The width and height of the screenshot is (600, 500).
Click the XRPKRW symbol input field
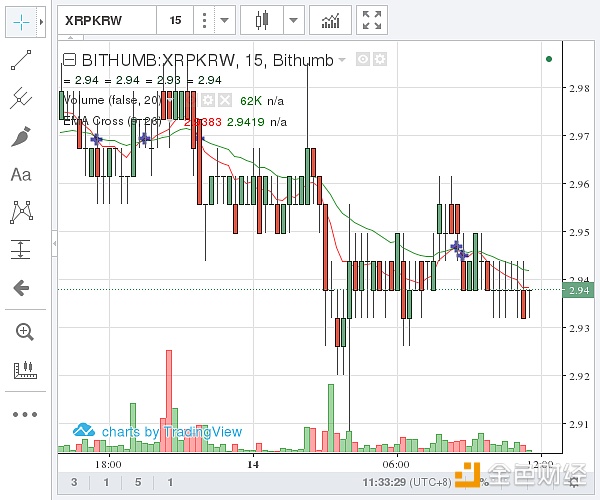tap(107, 20)
